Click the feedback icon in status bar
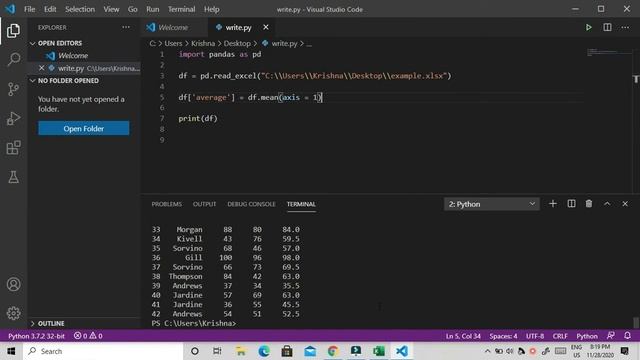 click(611, 336)
